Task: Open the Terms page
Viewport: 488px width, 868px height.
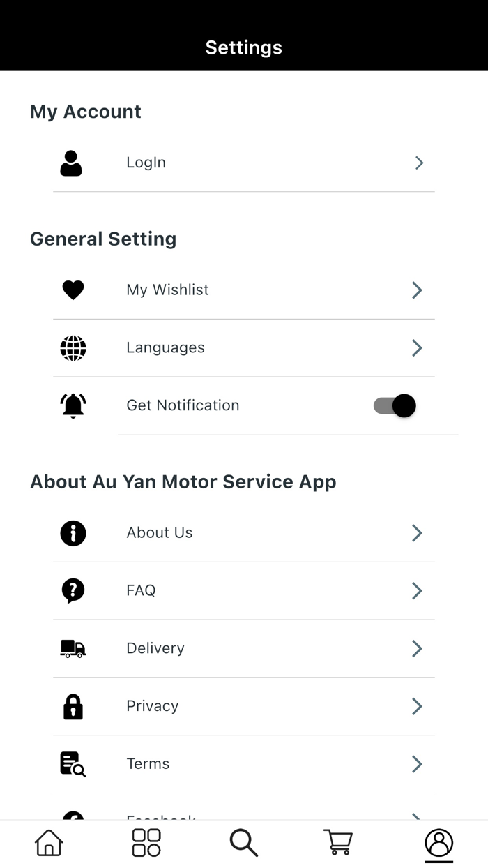Action: pyautogui.click(x=148, y=763)
